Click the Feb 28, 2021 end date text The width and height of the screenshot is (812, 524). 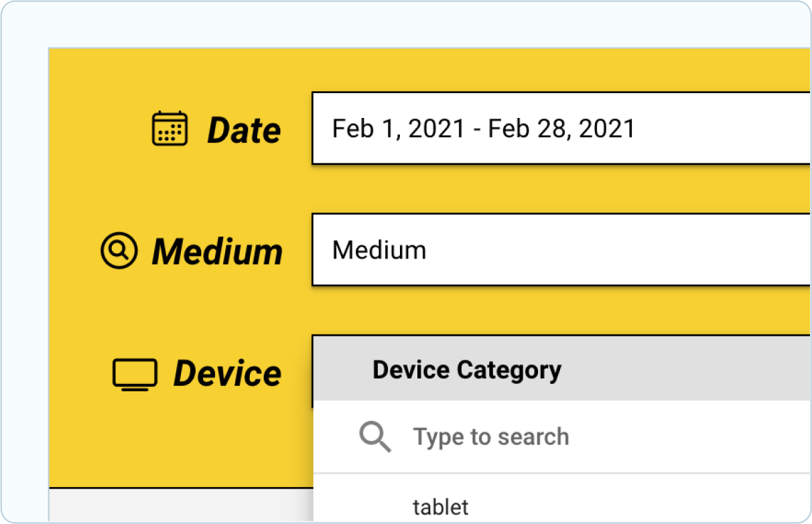561,128
